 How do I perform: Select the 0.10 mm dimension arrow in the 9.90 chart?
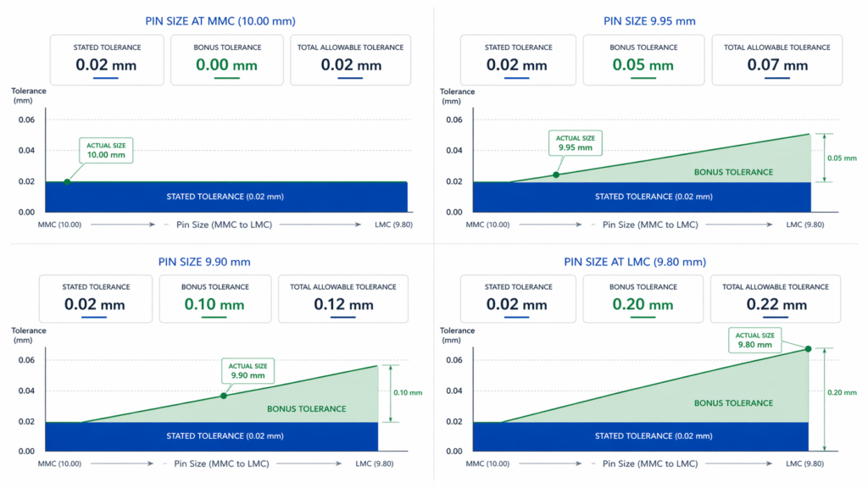[389, 393]
